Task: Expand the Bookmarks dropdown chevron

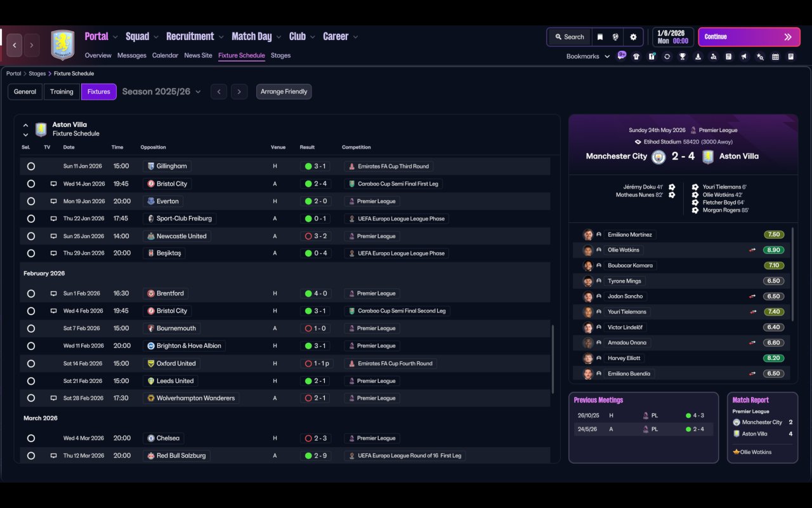Action: tap(607, 57)
